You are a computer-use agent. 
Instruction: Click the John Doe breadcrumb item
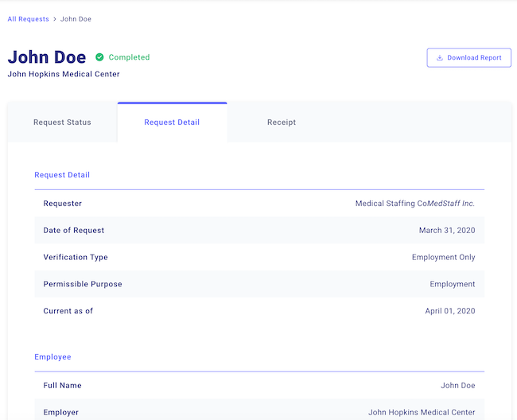tap(76, 19)
